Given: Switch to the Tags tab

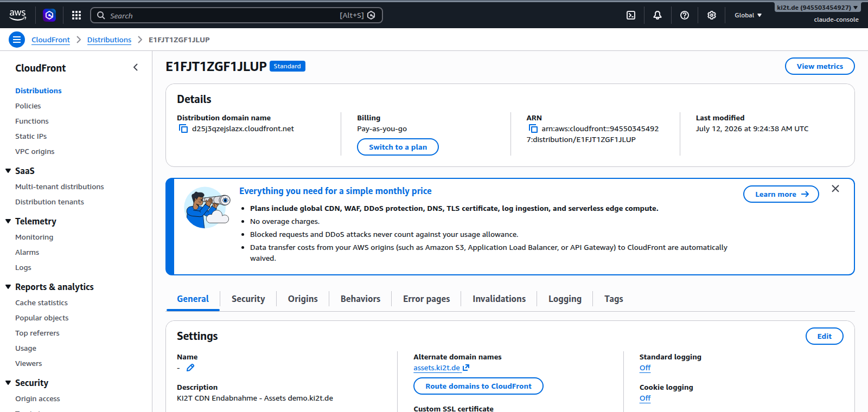Looking at the screenshot, I should point(614,299).
